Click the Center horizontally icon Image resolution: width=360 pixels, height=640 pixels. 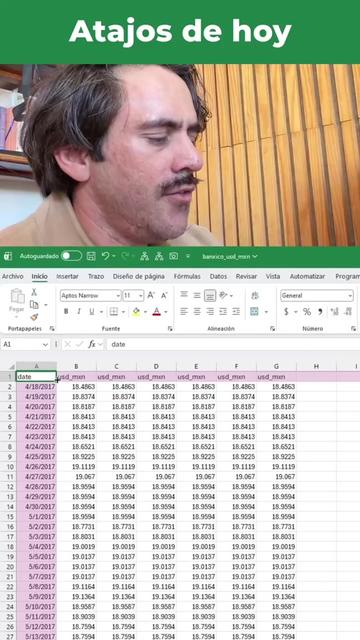(197, 311)
